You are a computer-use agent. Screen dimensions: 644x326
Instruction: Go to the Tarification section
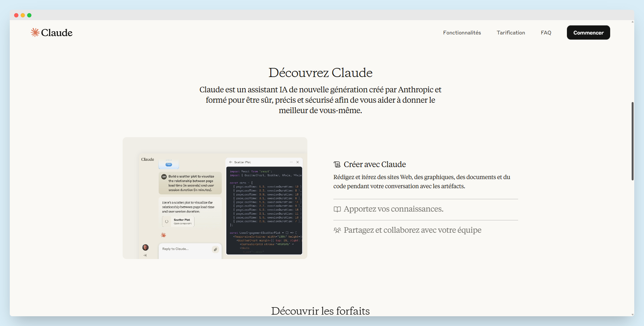point(511,33)
